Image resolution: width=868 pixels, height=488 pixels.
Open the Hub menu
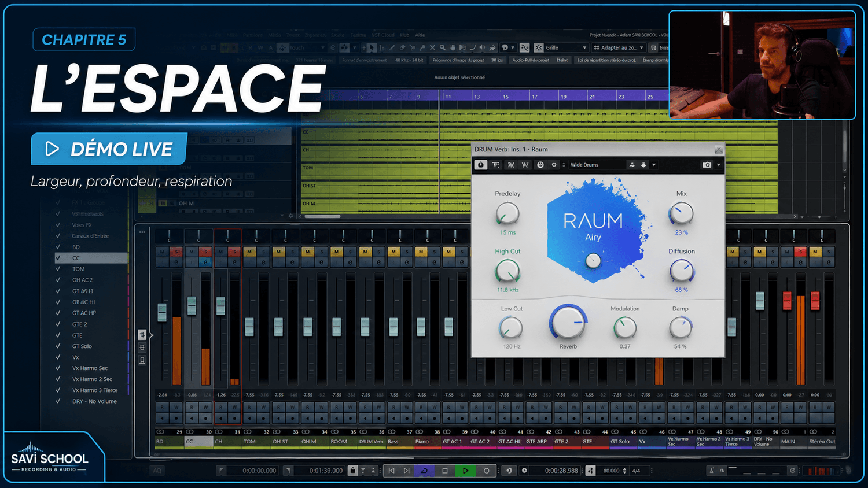(404, 35)
